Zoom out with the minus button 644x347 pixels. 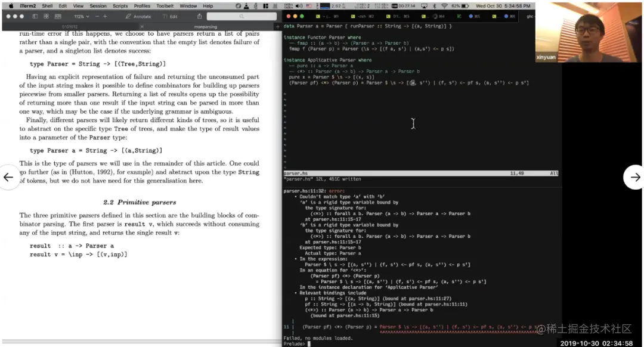pos(97,17)
